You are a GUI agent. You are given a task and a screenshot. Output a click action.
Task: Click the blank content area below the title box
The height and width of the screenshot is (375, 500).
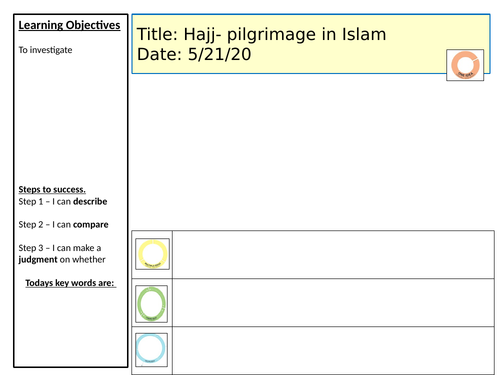pos(312,152)
